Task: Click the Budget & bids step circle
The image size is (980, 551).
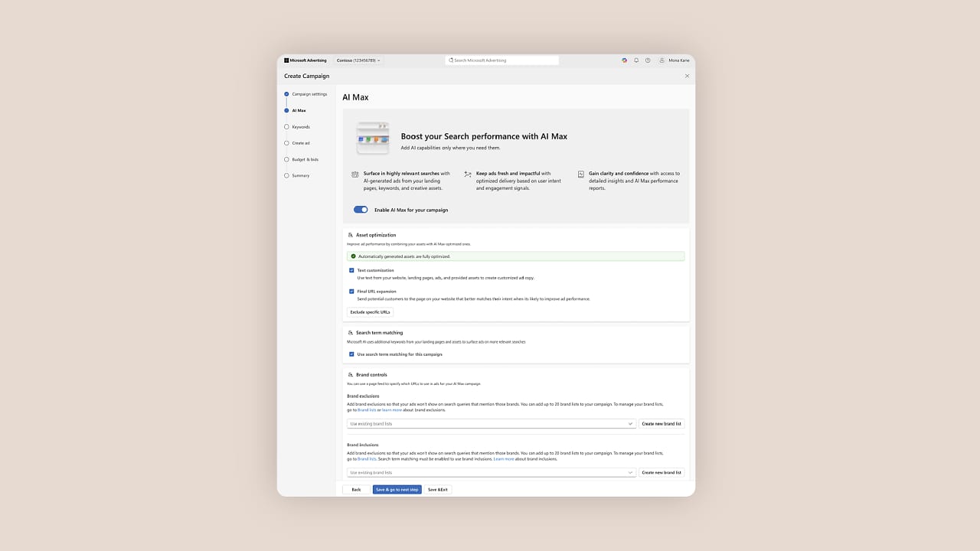Action: tap(286, 159)
